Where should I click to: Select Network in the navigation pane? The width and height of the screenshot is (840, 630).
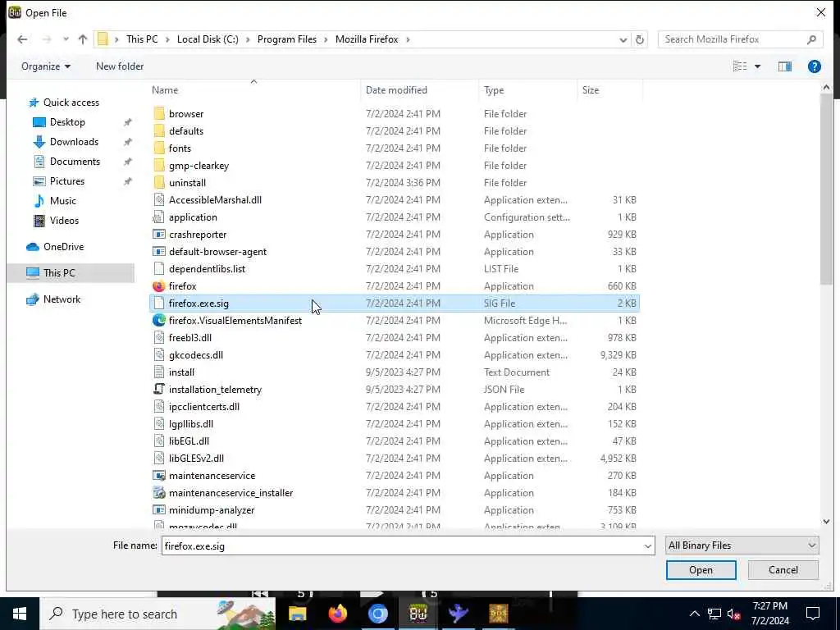click(x=62, y=299)
